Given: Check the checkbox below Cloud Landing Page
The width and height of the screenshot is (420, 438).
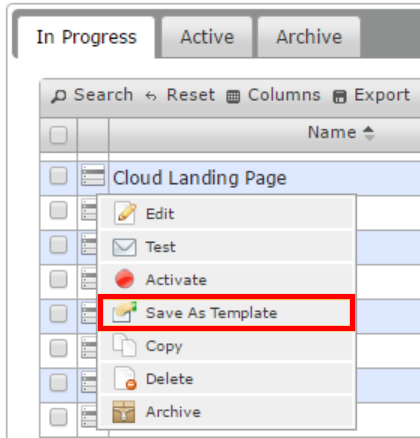Looking at the screenshot, I should 58,210.
